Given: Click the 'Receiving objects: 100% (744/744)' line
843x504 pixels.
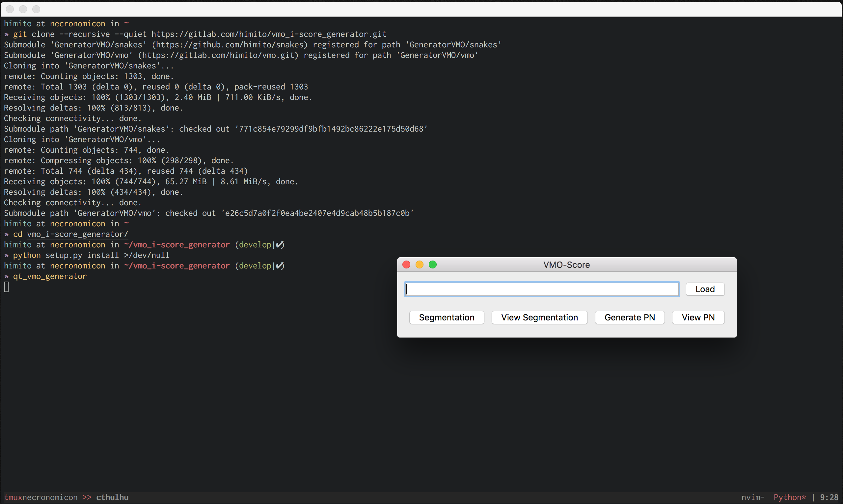Looking at the screenshot, I should pyautogui.click(x=151, y=182).
